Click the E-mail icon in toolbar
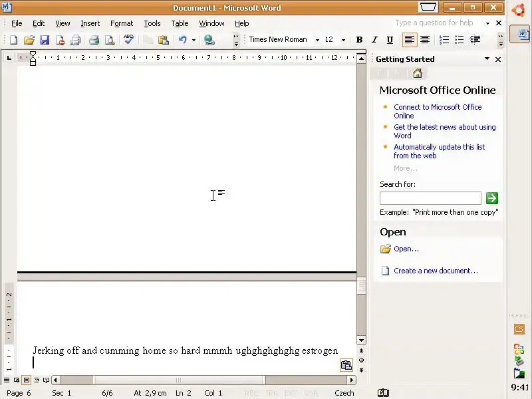The height and width of the screenshot is (399, 532). [75, 40]
